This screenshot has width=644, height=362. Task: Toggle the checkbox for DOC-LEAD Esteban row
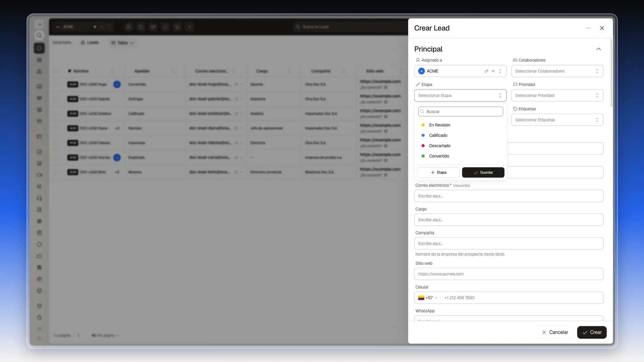pos(56,114)
